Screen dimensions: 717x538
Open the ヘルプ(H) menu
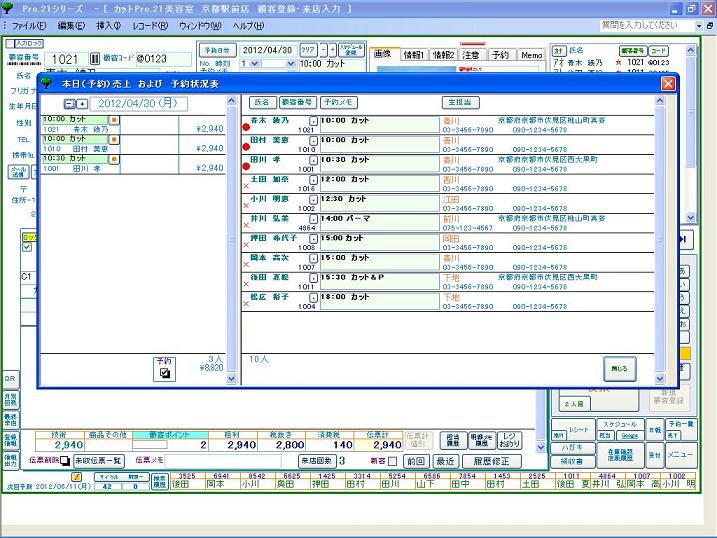(248, 26)
